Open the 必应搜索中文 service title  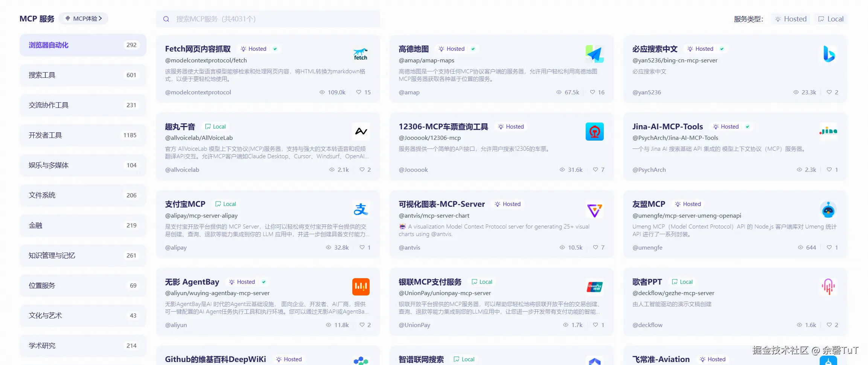click(655, 49)
